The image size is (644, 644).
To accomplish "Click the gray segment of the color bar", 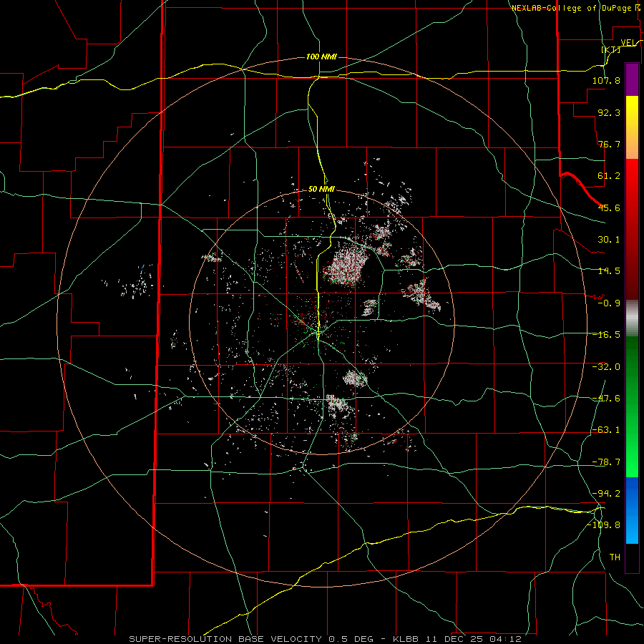I will click(x=632, y=318).
